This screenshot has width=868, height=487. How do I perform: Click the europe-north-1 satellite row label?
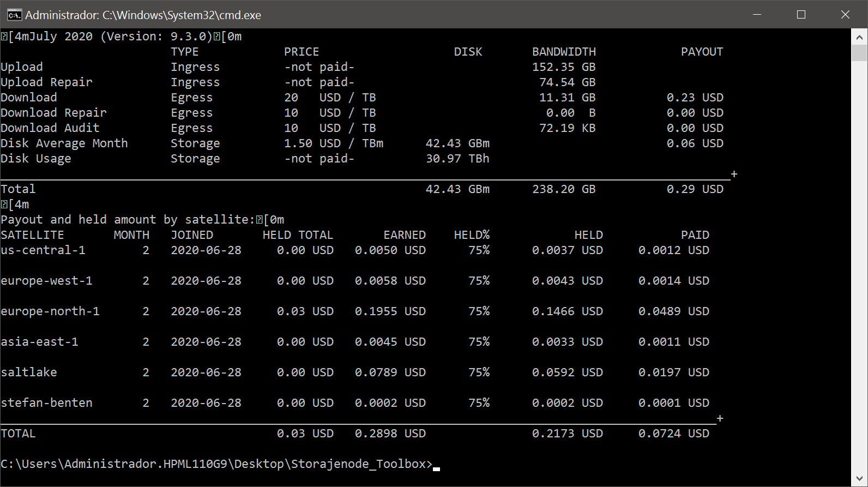pyautogui.click(x=50, y=311)
